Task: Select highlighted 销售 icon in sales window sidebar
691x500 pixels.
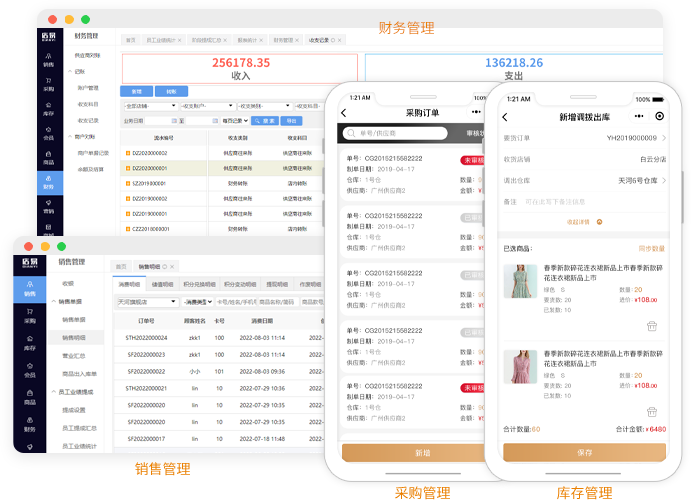Action: (30, 289)
